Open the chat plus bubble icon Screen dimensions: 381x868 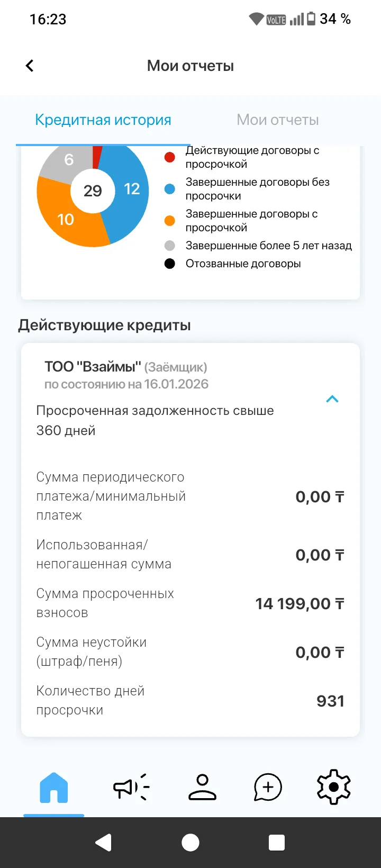[x=268, y=788]
